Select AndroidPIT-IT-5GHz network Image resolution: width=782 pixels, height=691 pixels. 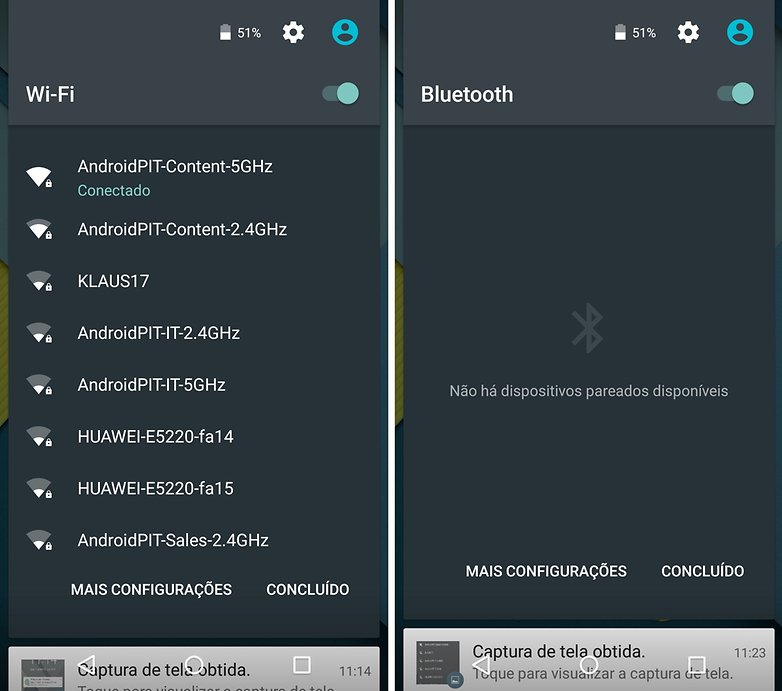tap(194, 384)
